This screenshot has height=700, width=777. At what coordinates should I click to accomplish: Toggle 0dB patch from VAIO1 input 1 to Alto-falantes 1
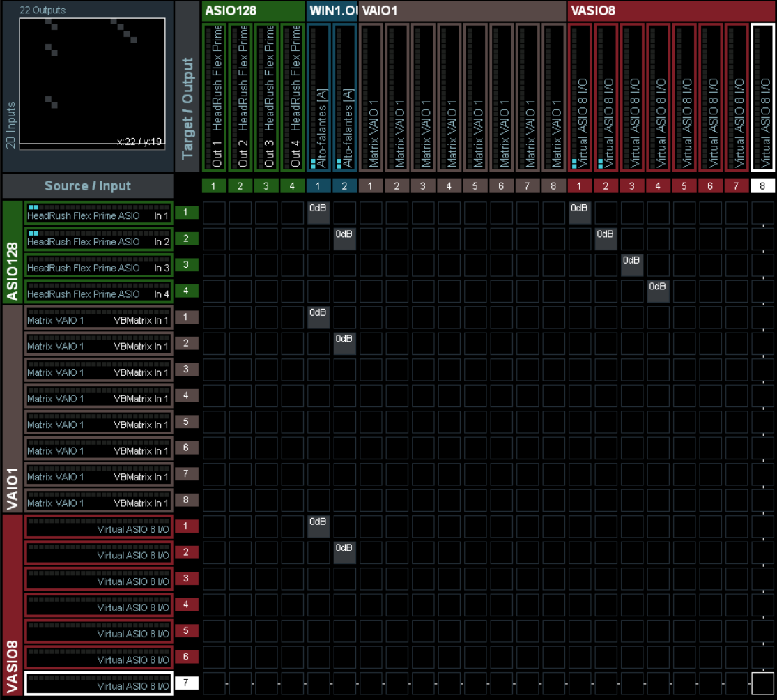click(x=318, y=317)
